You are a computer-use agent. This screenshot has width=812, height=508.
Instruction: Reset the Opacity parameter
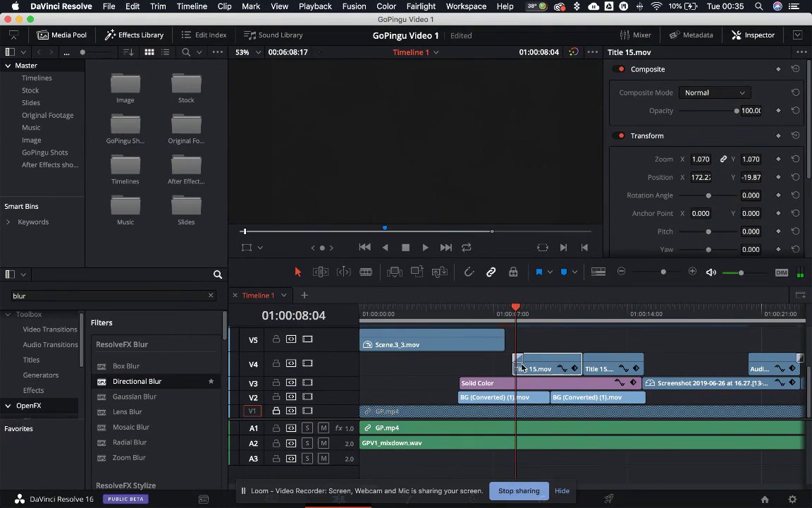795,110
